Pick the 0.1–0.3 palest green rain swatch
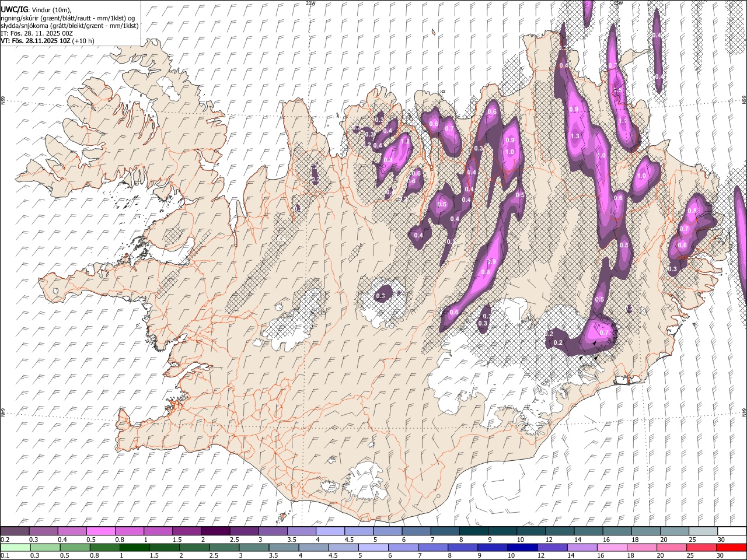Image resolution: width=747 pixels, height=560 pixels. (x=15, y=547)
